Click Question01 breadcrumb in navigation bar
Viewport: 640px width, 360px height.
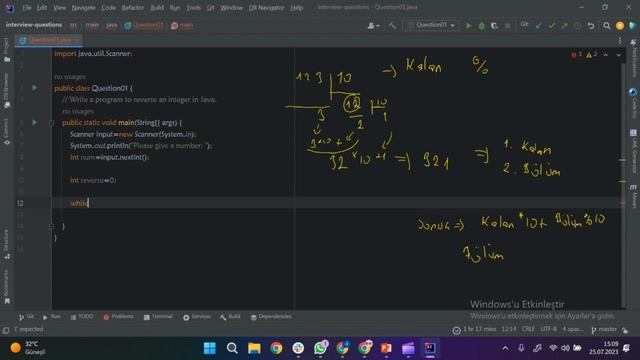(x=144, y=25)
